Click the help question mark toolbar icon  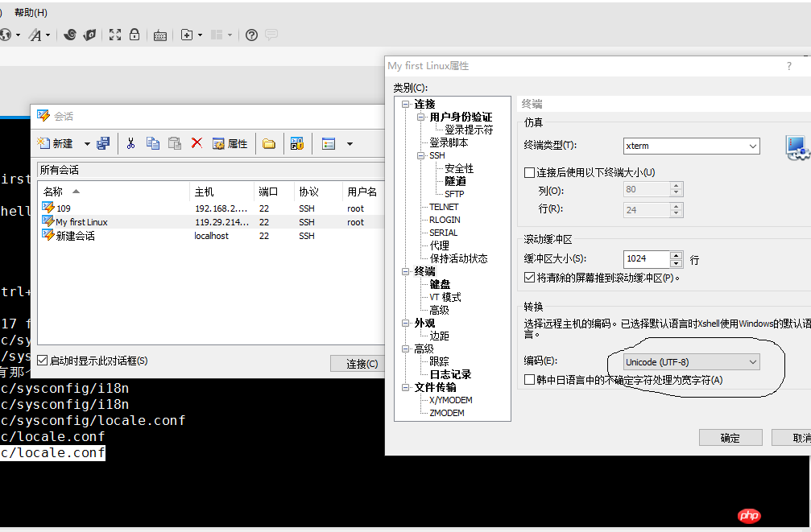tap(251, 35)
